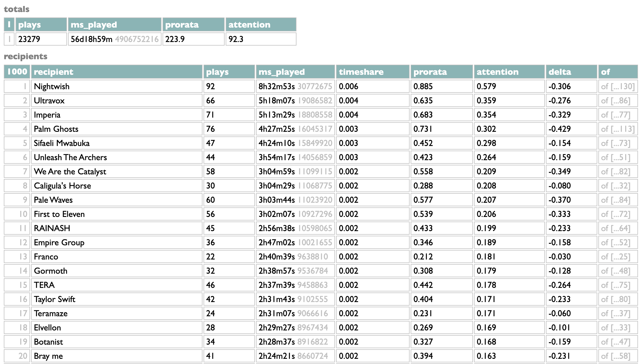The width and height of the screenshot is (641, 364).
Task: Click the plays header in totals table
Action: (41, 25)
